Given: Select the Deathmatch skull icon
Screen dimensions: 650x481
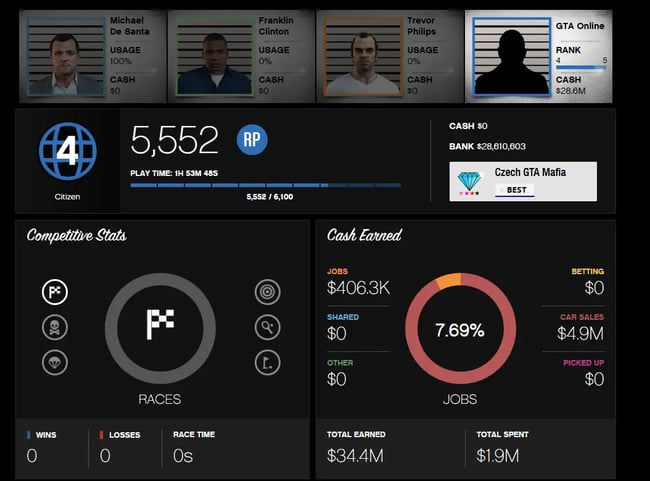Looking at the screenshot, I should pyautogui.click(x=55, y=327).
